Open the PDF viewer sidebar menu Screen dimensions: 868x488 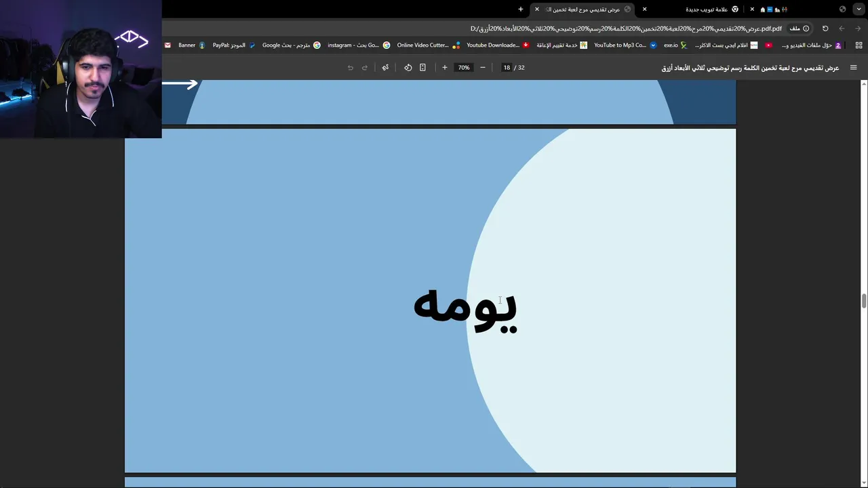[853, 68]
